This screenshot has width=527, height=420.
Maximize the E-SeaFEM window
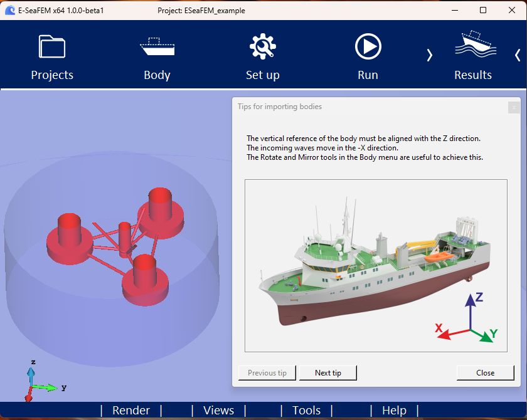(483, 11)
